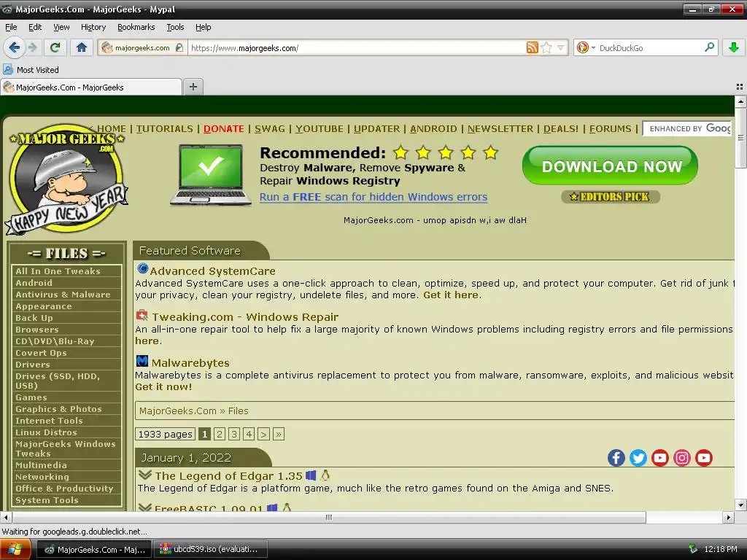Open the History menu
The image size is (747, 560).
click(x=93, y=27)
